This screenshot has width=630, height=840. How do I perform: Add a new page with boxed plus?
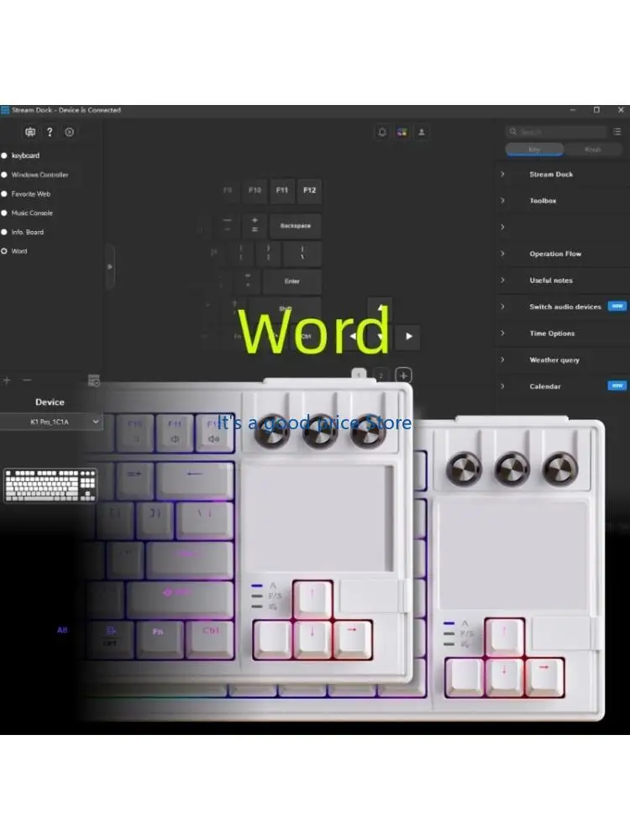click(x=403, y=375)
